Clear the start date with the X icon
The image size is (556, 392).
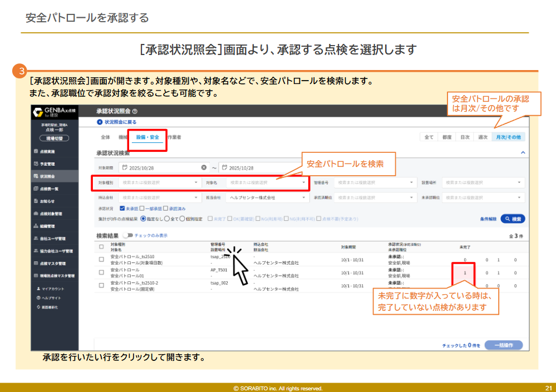pyautogui.click(x=204, y=167)
